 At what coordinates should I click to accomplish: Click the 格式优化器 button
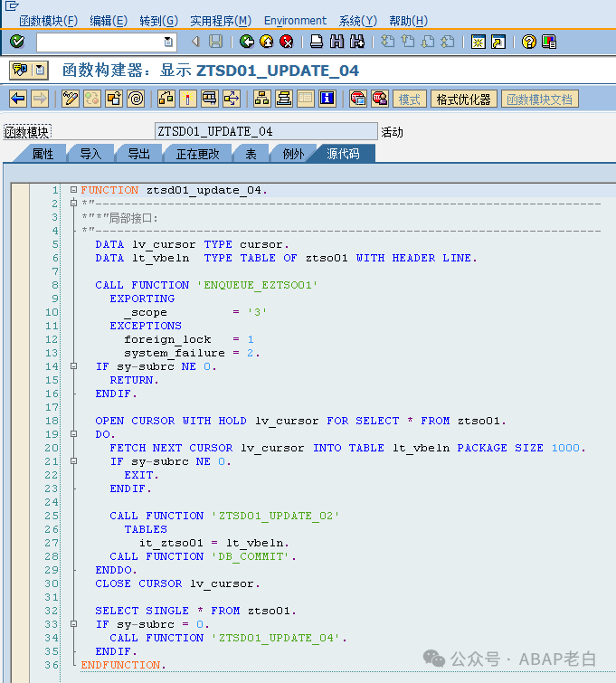tap(463, 100)
